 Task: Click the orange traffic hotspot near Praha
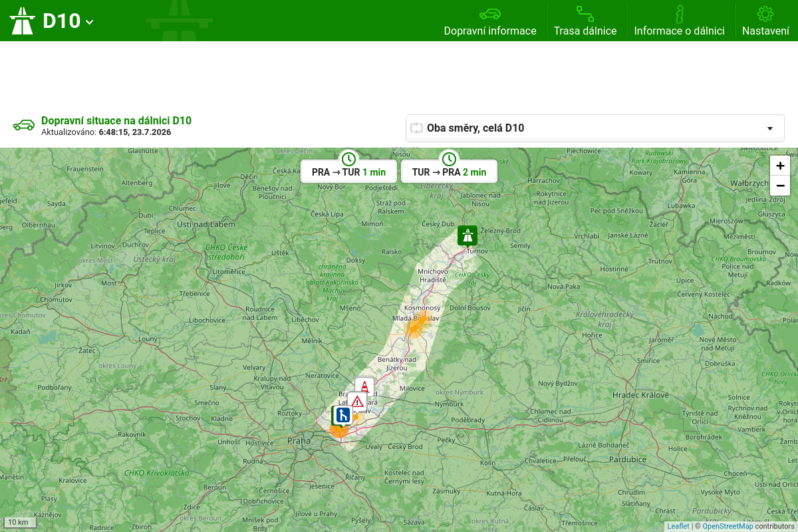(339, 430)
